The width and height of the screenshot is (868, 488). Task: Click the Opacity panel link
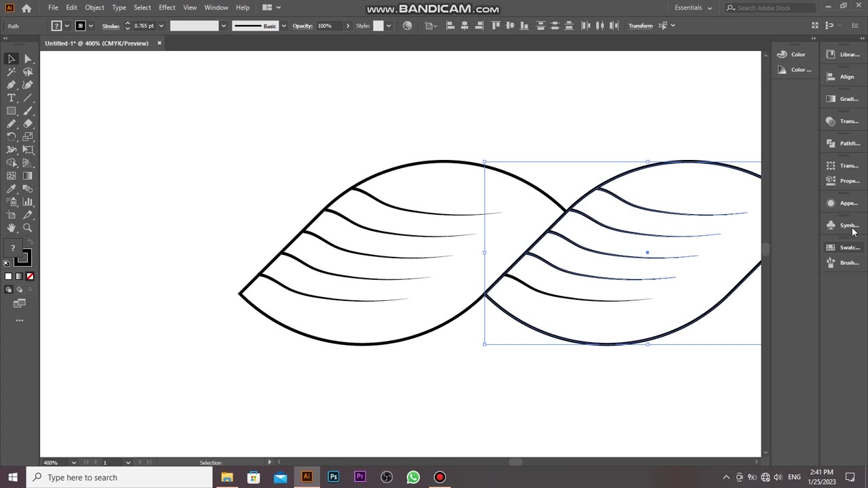(302, 26)
